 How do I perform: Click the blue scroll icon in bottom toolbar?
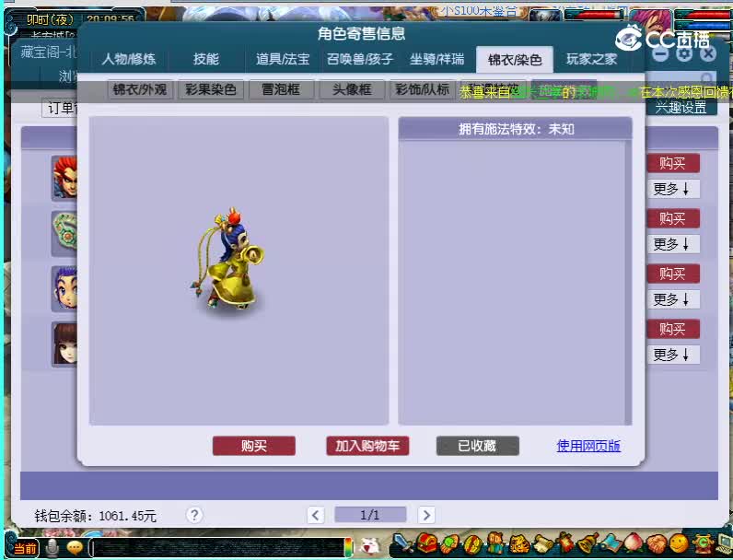point(611,544)
